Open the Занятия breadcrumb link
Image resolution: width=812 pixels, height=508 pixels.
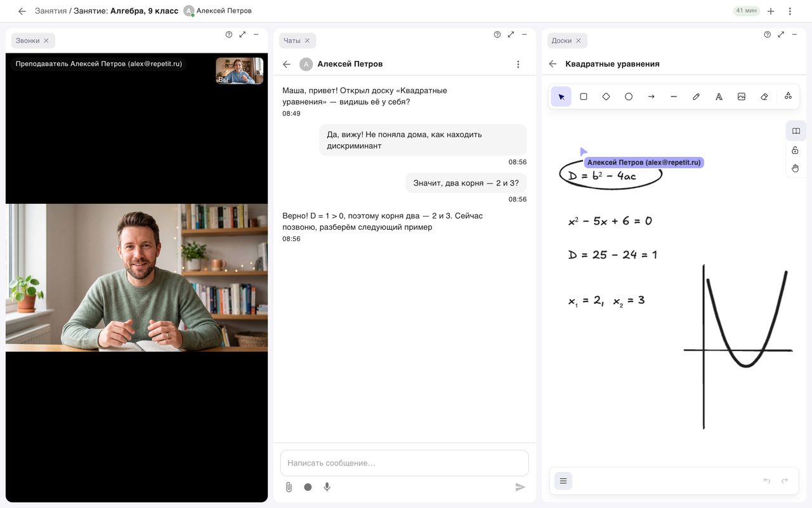coord(51,11)
